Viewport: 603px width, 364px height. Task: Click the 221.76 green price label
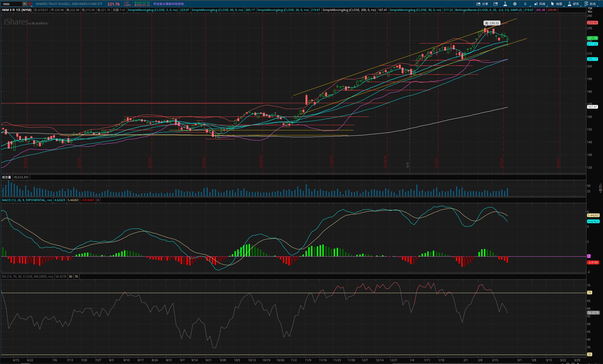click(x=592, y=38)
